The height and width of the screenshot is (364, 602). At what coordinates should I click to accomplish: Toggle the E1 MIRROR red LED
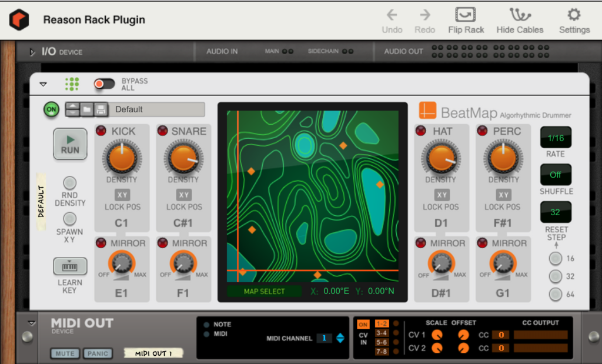(x=101, y=243)
